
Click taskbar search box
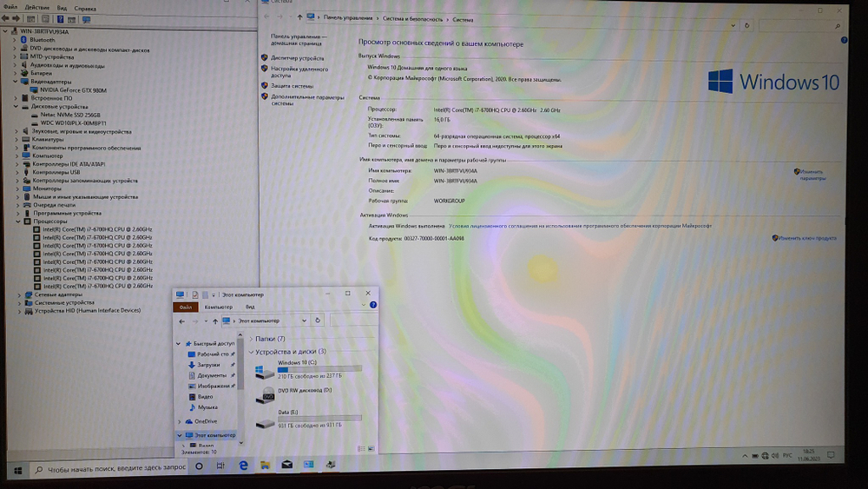point(109,468)
